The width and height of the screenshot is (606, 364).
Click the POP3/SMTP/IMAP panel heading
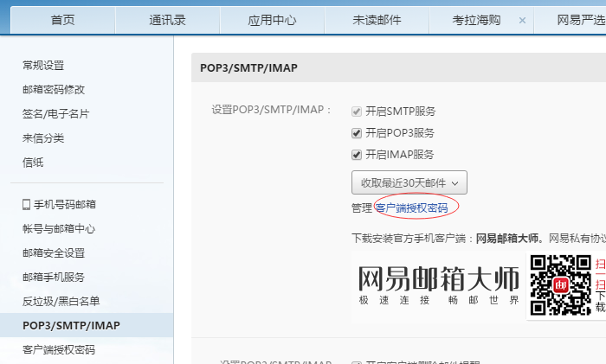coord(249,68)
